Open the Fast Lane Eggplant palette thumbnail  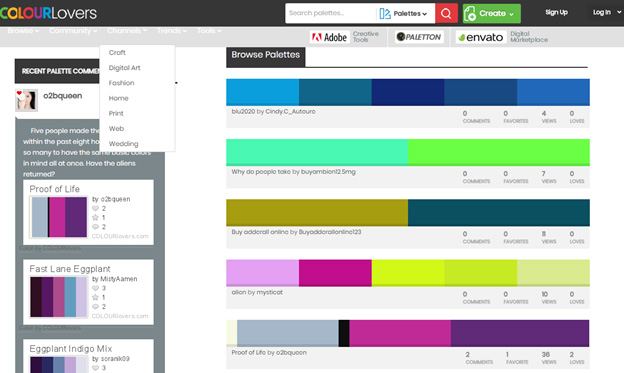(x=59, y=297)
